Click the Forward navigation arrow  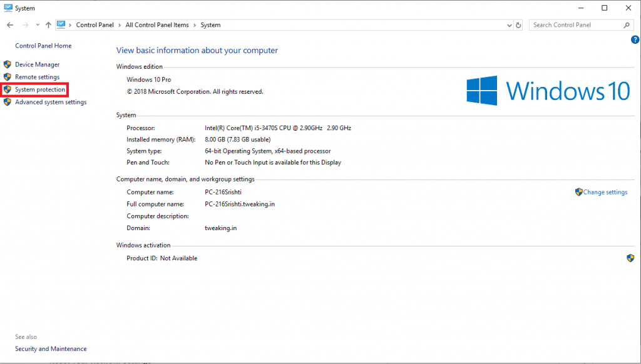pyautogui.click(x=25, y=25)
